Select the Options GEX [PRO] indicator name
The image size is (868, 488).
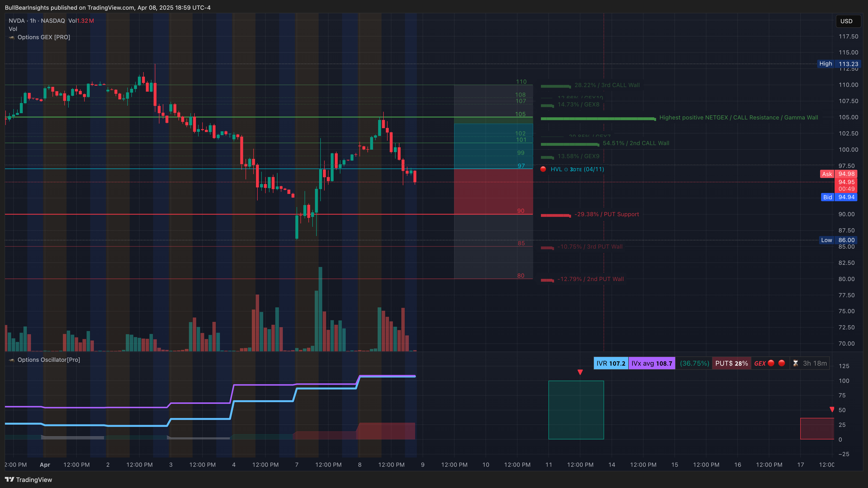[44, 37]
